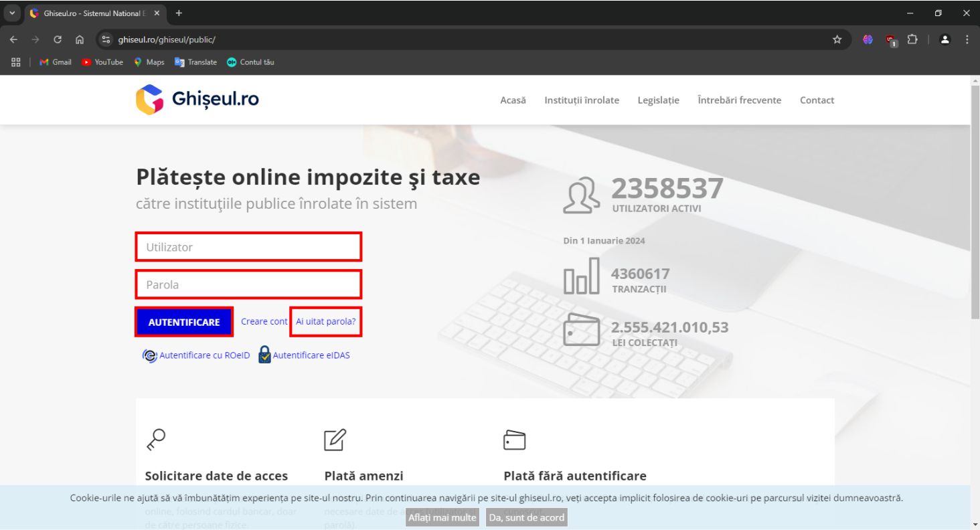The image size is (980, 530).
Task: Click into the Utilizator field
Action: [x=248, y=247]
